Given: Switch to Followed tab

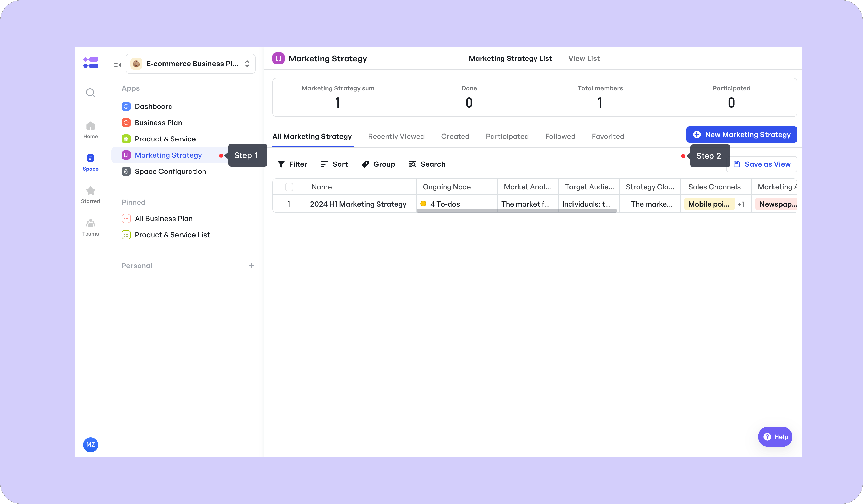Looking at the screenshot, I should pyautogui.click(x=560, y=136).
